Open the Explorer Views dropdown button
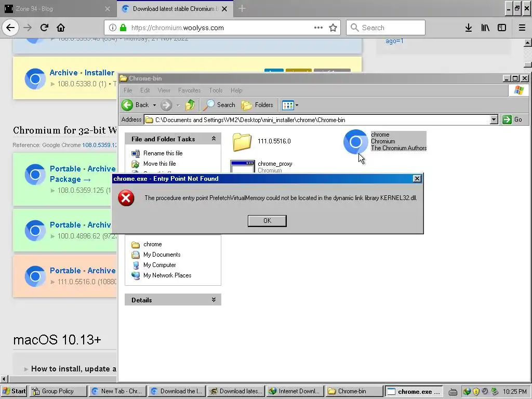Screen dimensions: 532x399 290,105
